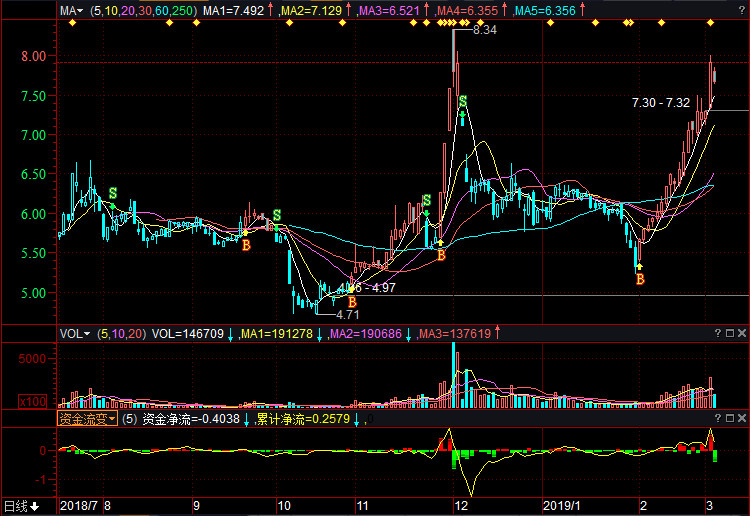750x516 pixels.
Task: Click the B buy marker below 4.96 - 4.97 label
Action: point(353,302)
